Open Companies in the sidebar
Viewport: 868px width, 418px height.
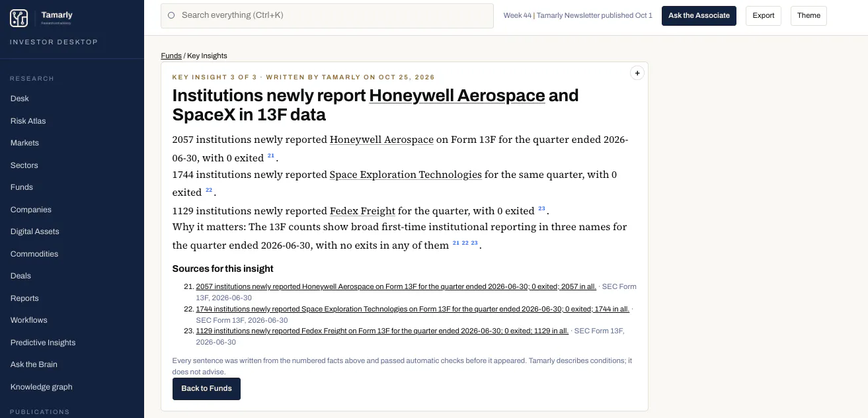click(31, 210)
